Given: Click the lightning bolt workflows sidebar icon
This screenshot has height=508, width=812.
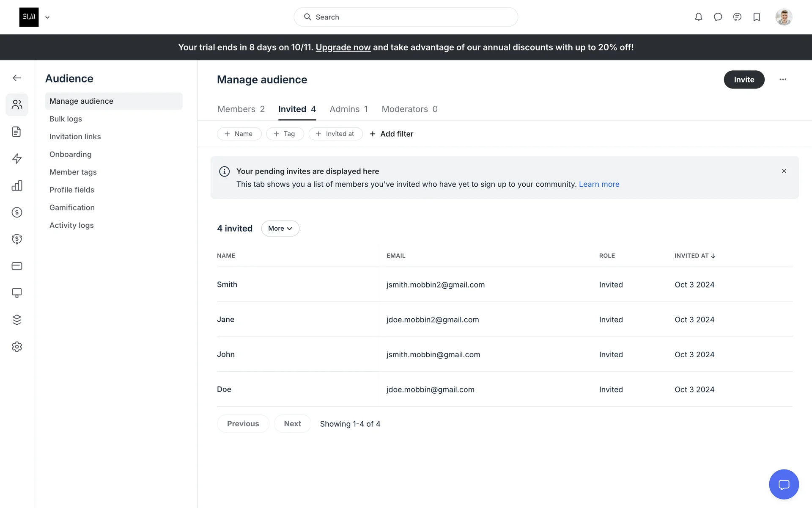Looking at the screenshot, I should click(17, 159).
